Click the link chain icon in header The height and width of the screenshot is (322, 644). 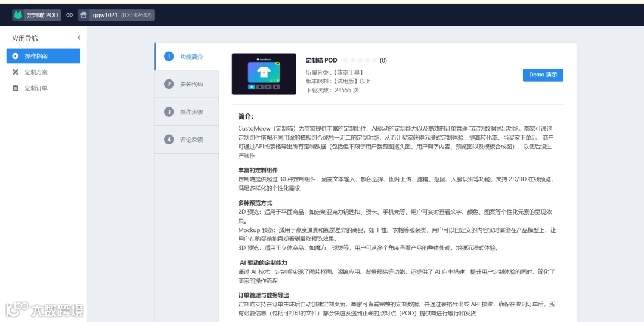pos(69,15)
